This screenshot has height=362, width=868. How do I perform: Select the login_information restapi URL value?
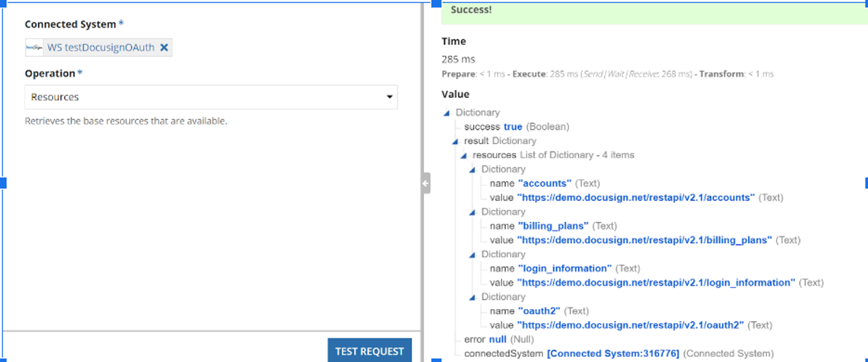pos(656,283)
